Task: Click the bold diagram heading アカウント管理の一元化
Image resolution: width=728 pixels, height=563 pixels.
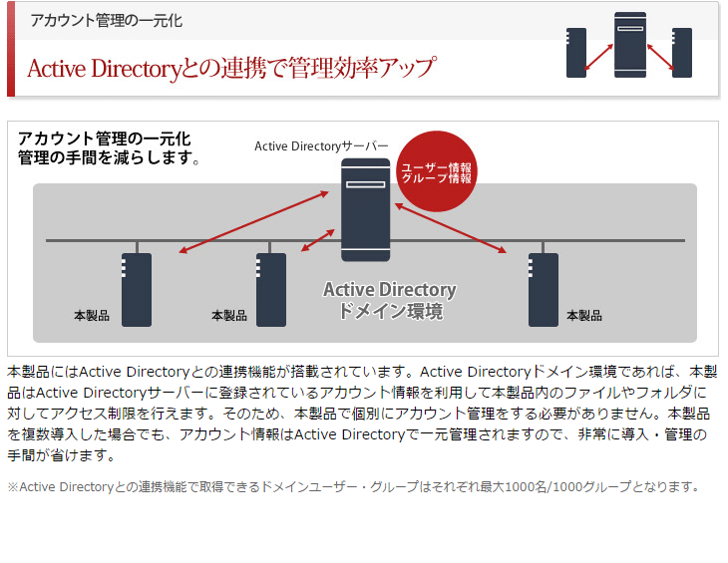Action: pyautogui.click(x=104, y=139)
